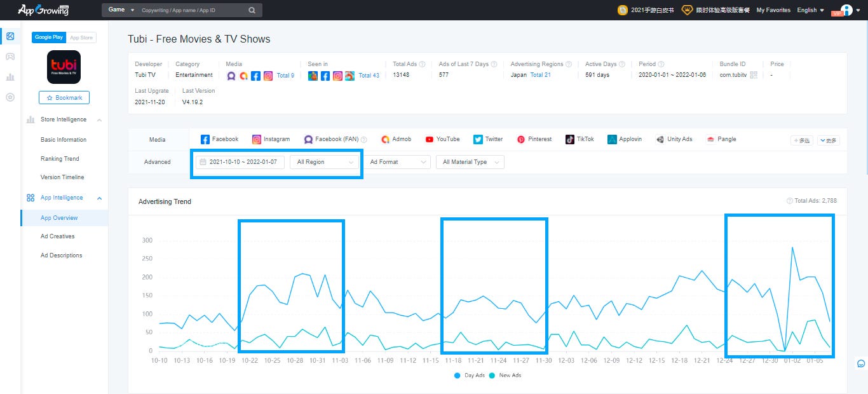Filter media by Admob

(396, 139)
